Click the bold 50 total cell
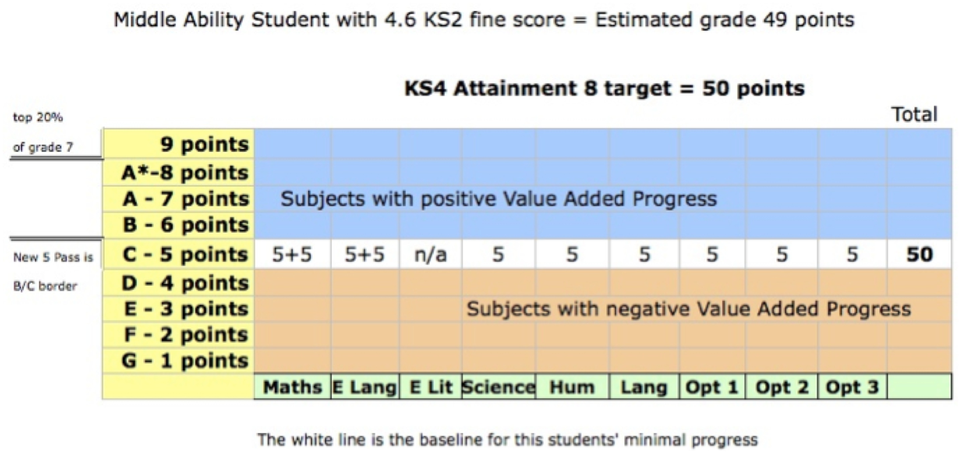 click(919, 254)
